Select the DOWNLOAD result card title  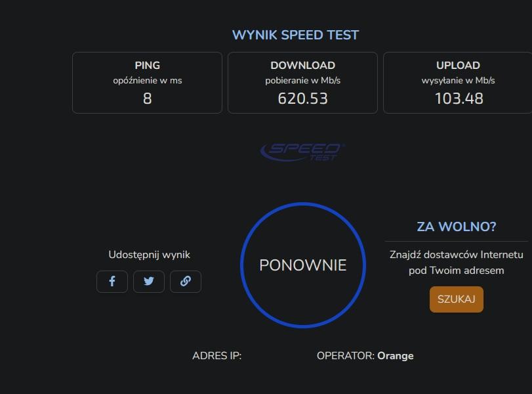coord(302,66)
